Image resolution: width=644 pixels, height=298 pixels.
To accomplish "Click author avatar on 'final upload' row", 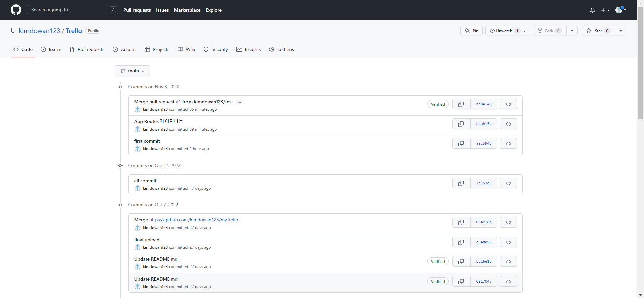I will 138,247.
